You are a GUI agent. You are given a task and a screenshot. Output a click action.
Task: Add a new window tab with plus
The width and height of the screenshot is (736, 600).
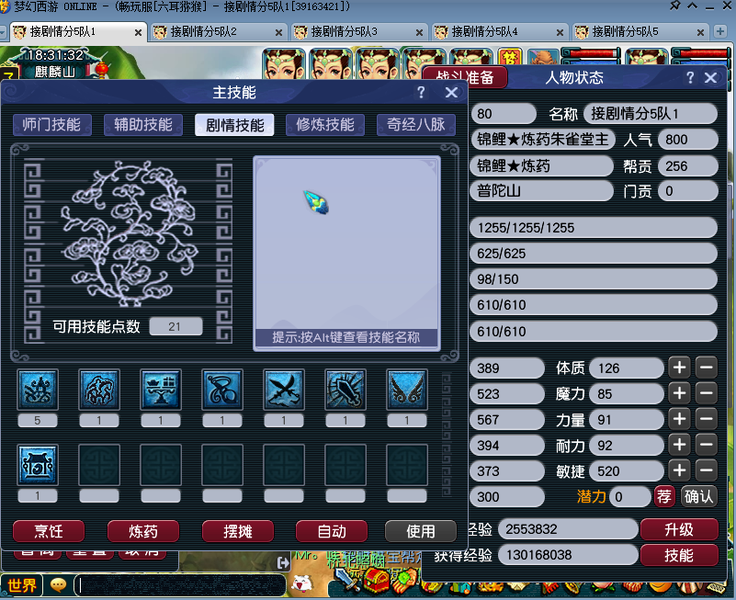[x=720, y=31]
